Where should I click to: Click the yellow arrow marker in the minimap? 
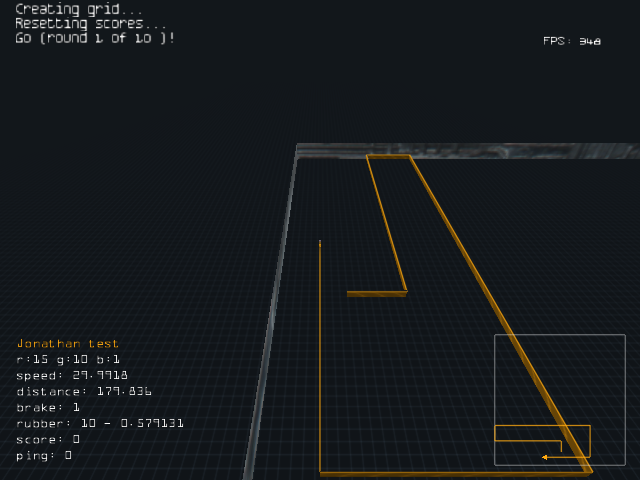545,457
